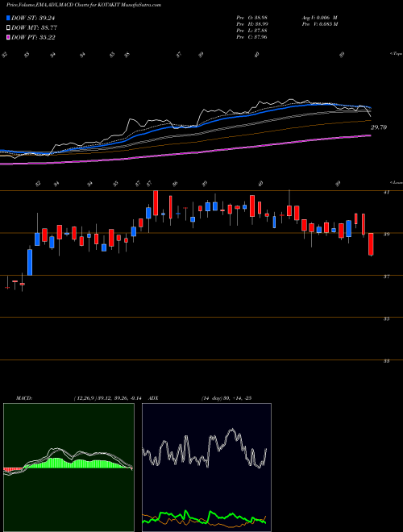The image size is (403, 532).
Task: Click the ADX '(14 day) 30, +14, -25' values
Action: click(226, 398)
